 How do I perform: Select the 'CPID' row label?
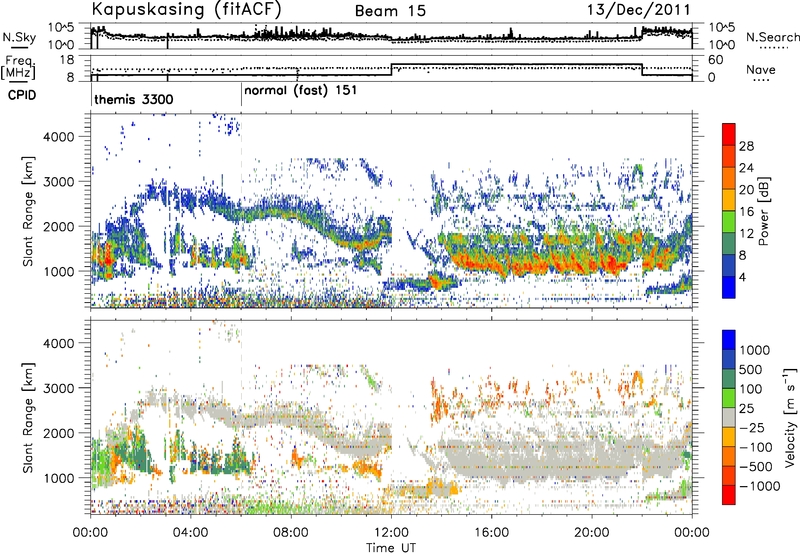[22, 95]
